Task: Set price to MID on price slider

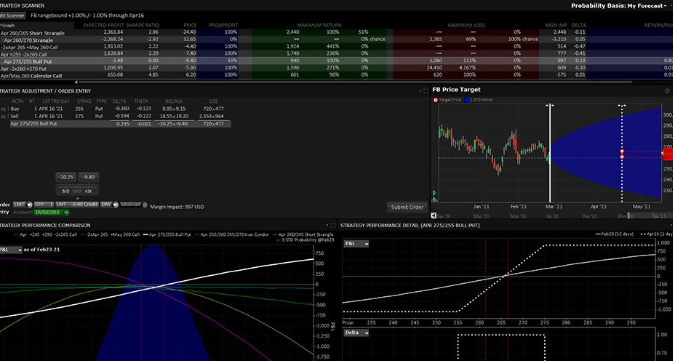Action: tap(77, 191)
